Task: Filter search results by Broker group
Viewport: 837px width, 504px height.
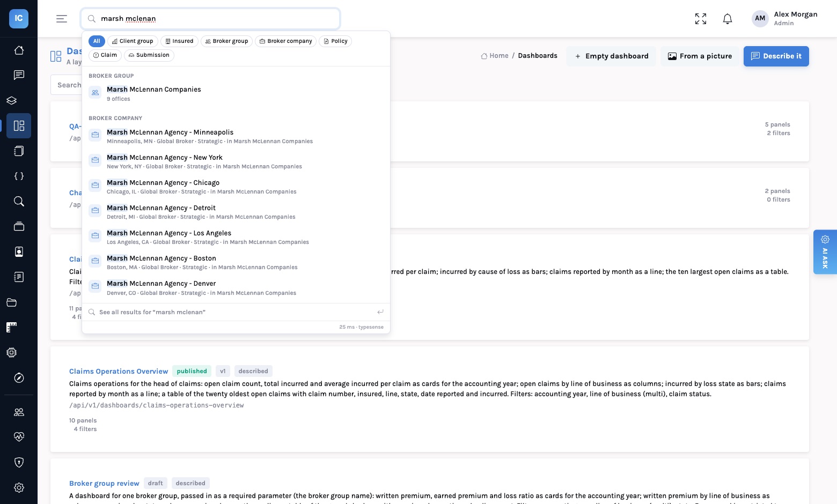Action: click(226, 41)
